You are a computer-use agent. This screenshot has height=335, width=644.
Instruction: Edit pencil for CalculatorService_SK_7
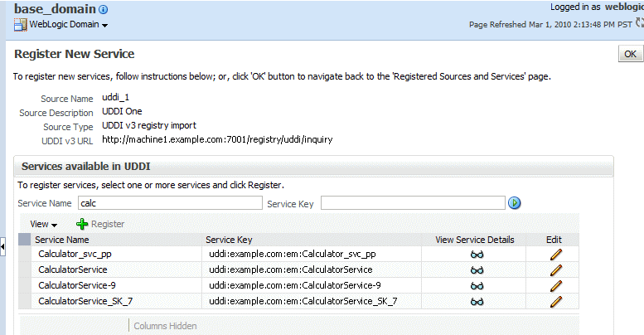[x=555, y=301]
